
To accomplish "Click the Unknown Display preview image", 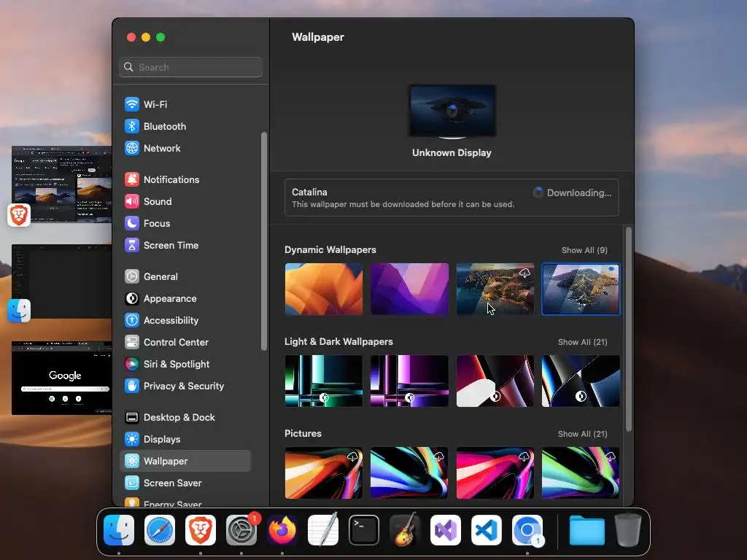I will [452, 112].
